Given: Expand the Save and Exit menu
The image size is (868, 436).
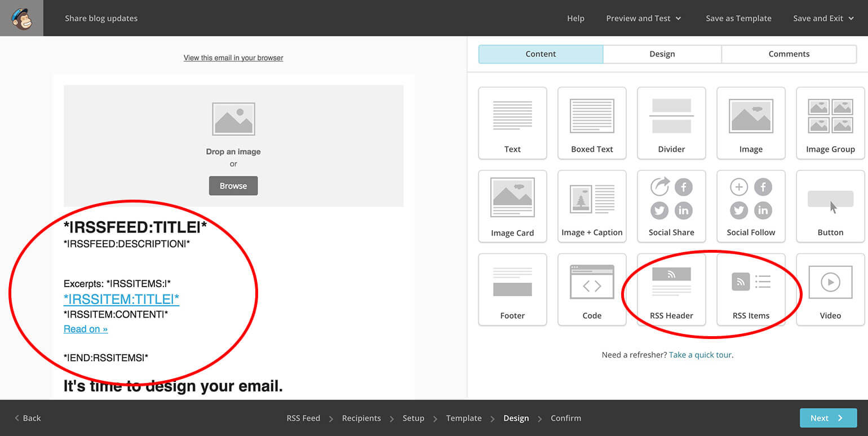Looking at the screenshot, I should (823, 18).
